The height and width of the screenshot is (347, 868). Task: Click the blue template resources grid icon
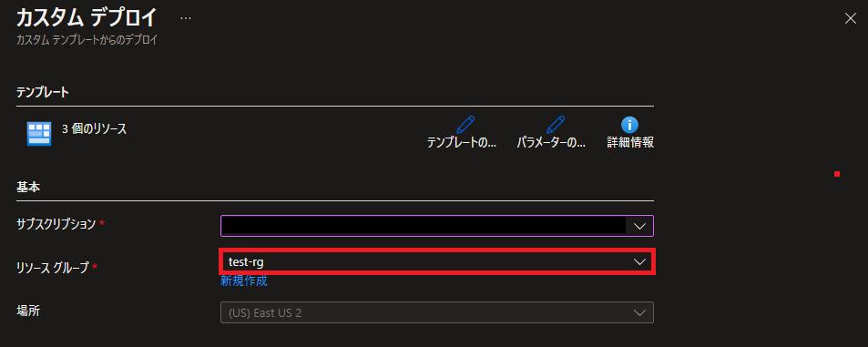pos(39,134)
